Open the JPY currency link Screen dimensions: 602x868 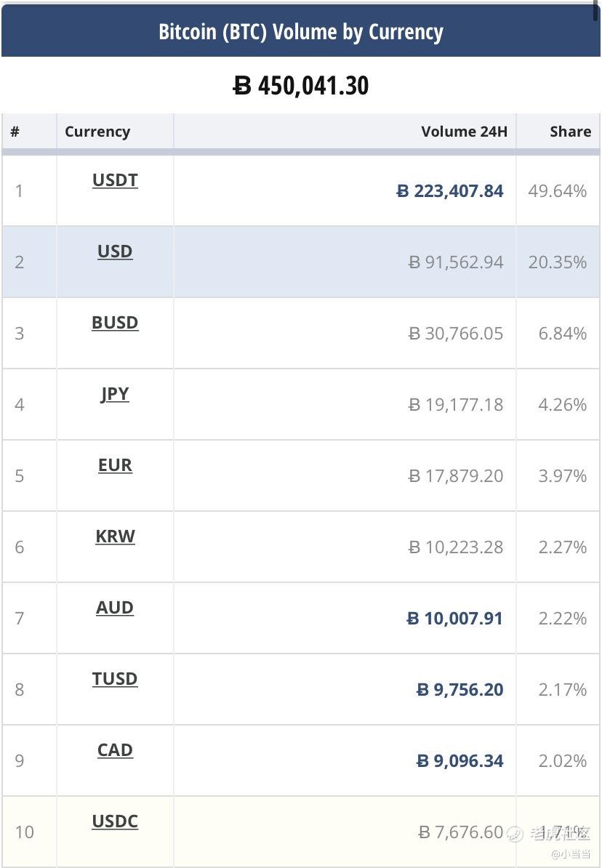115,394
